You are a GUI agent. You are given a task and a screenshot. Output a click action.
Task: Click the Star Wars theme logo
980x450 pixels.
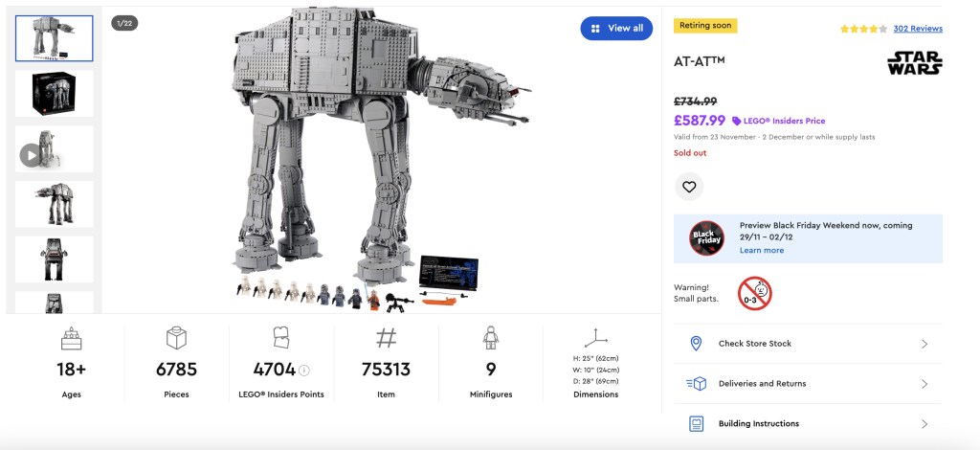(x=914, y=63)
